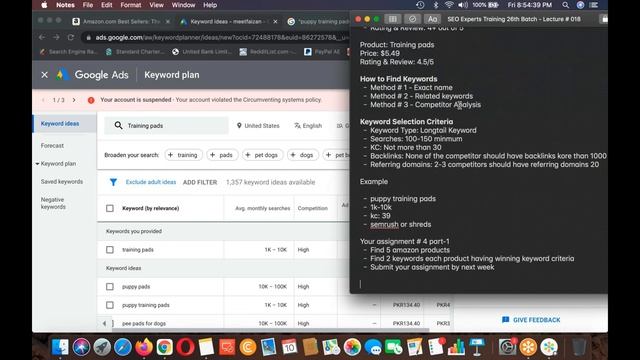Open Time Machine menu bar icon
Viewport: 640px width, 360px height.
coord(420,5)
